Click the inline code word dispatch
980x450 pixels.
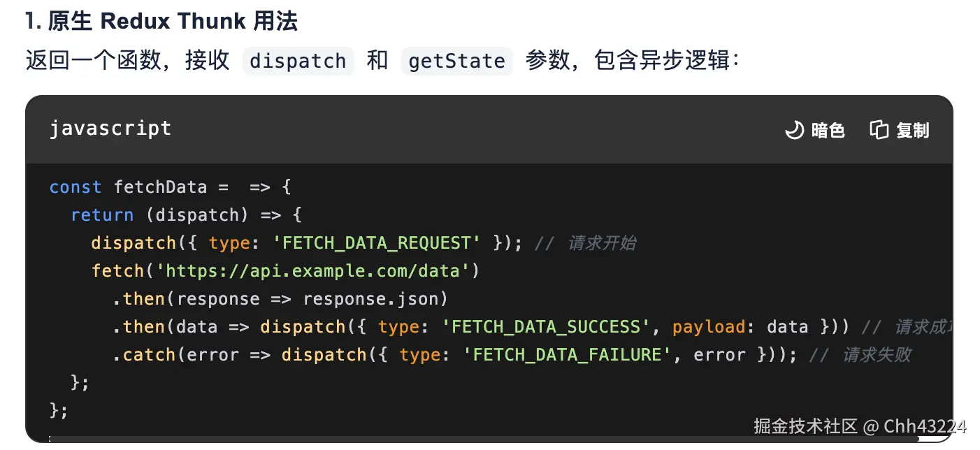[298, 61]
